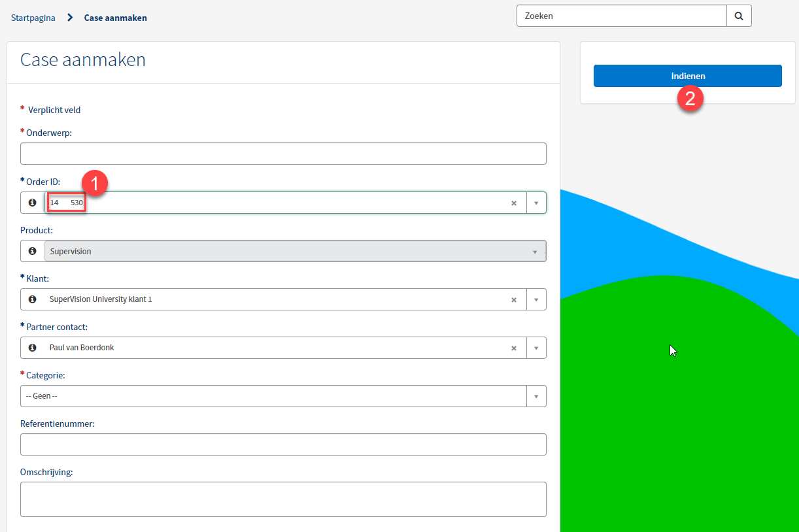Open the info icon for Klant
The width and height of the screenshot is (799, 532).
point(32,299)
